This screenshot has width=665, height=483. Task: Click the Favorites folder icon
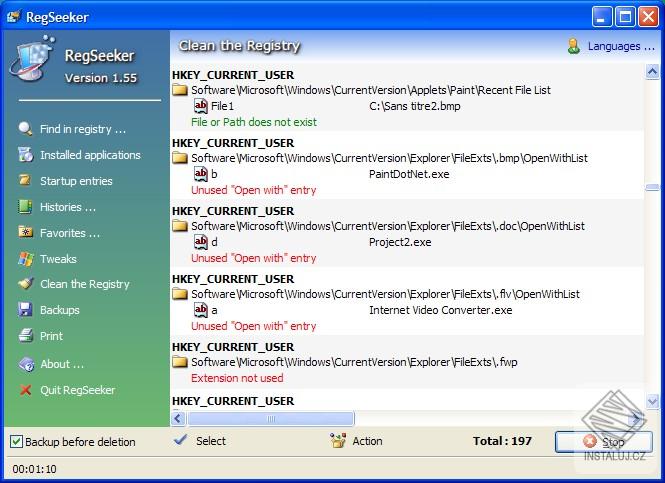(x=26, y=232)
